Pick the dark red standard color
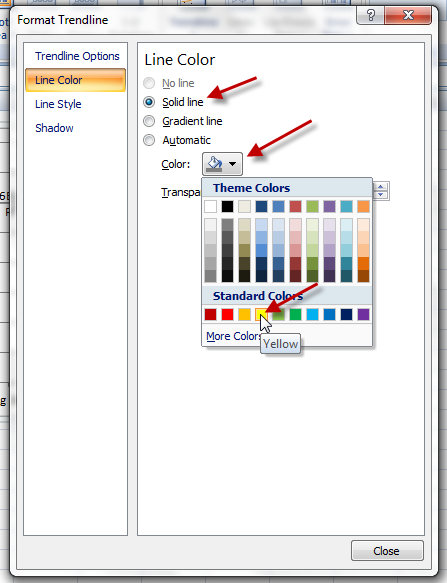 [210, 315]
